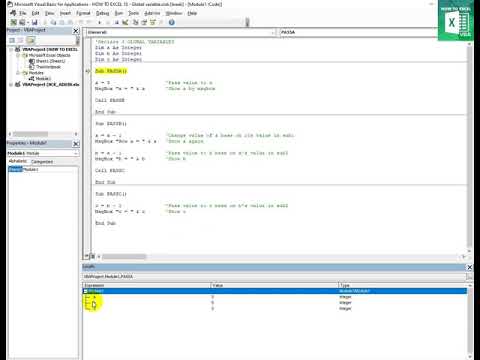Click the Paste icon in the toolbar
Viewport: 480px width, 360px height.
pos(62,22)
